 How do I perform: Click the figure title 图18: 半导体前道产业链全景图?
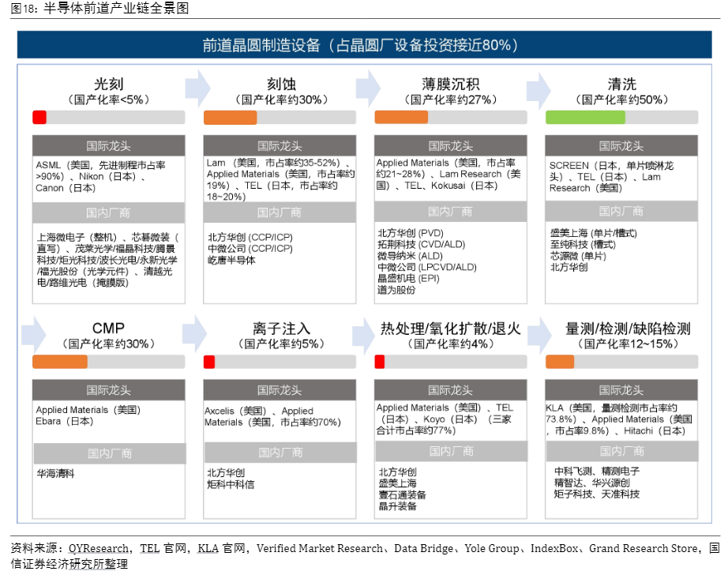pyautogui.click(x=99, y=8)
